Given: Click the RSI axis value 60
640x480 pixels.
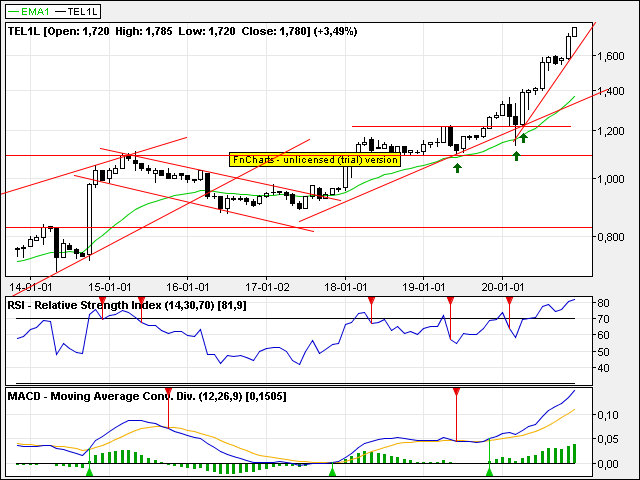Looking at the screenshot, I should pyautogui.click(x=603, y=336).
